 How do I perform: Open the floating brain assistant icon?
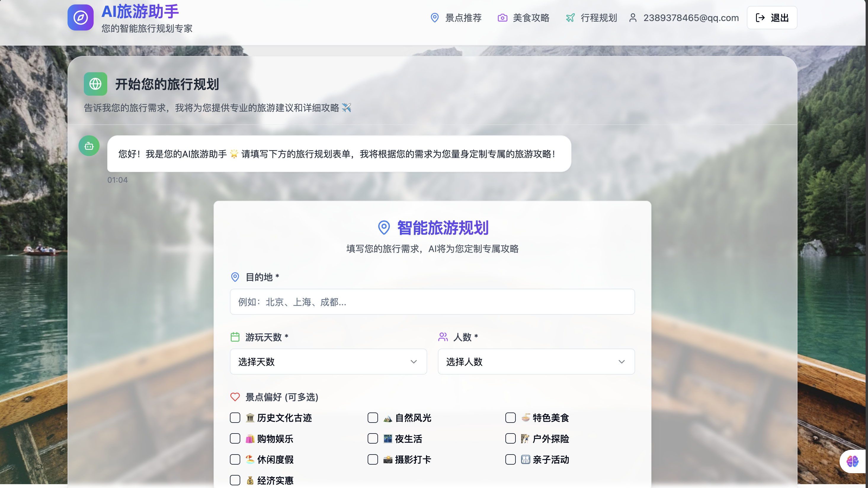[x=853, y=461]
